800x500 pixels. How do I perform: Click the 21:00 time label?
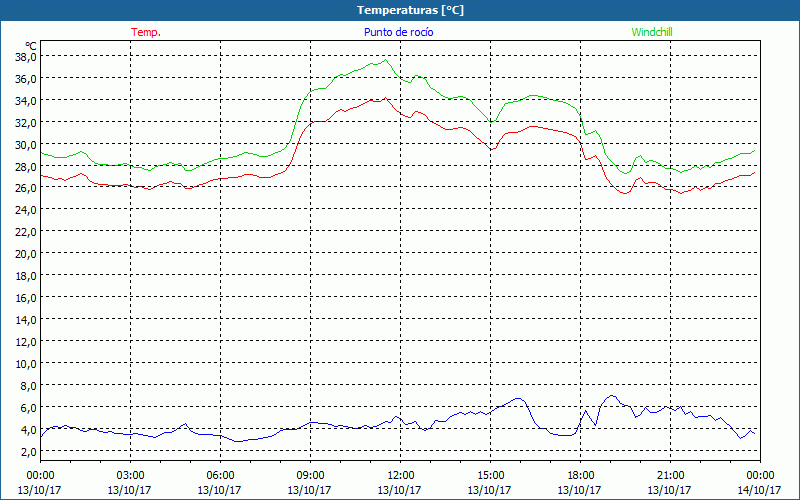pyautogui.click(x=670, y=475)
